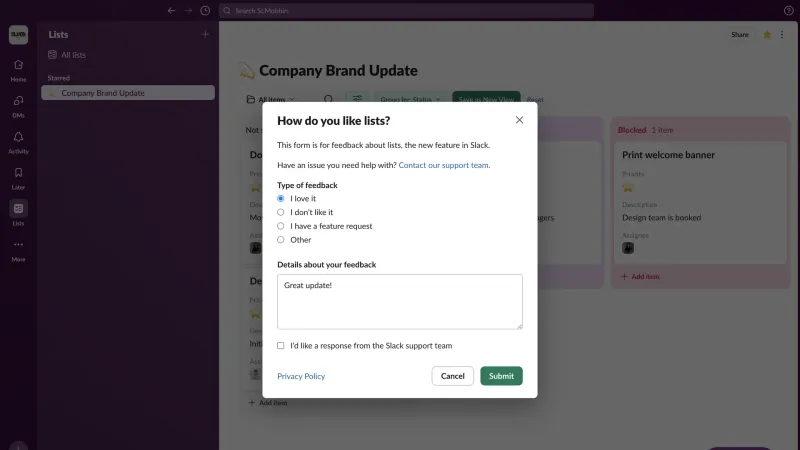Open the filter settings icon
This screenshot has width=800, height=450.
tap(357, 98)
